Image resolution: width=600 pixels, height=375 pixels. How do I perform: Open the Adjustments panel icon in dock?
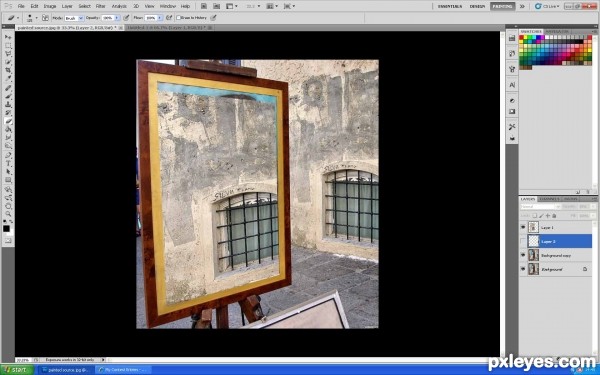[x=512, y=101]
